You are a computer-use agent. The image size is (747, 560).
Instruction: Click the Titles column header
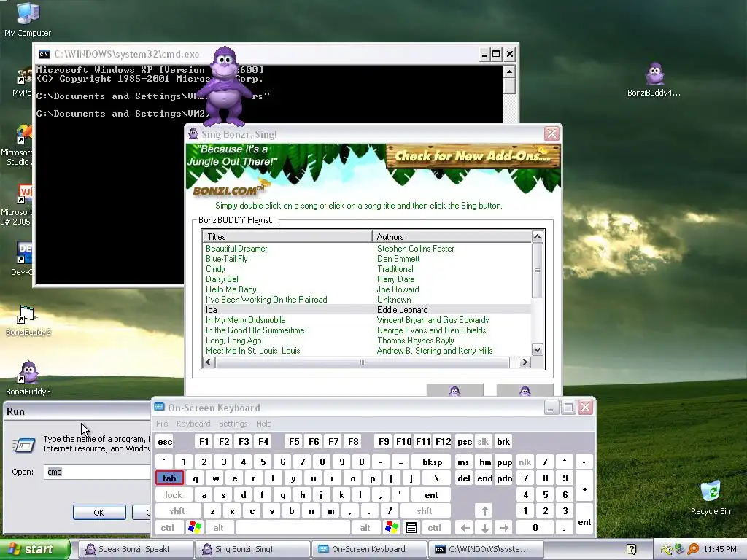coord(287,237)
